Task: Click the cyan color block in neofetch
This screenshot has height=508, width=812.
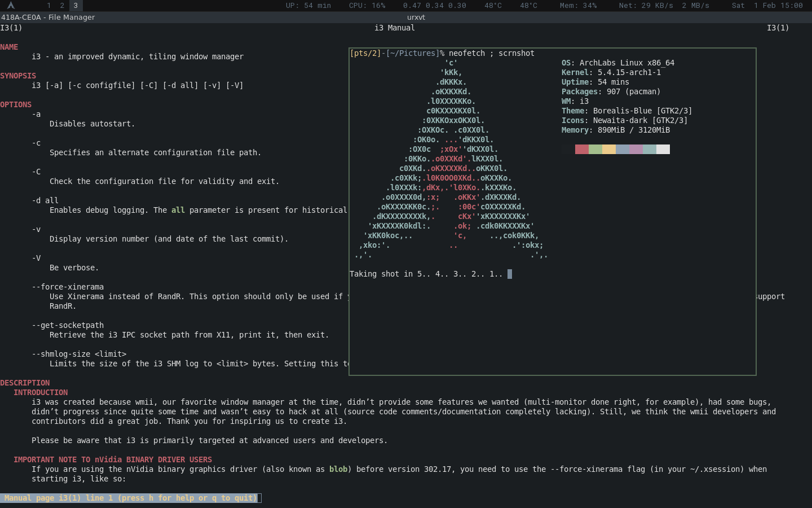Action: pyautogui.click(x=650, y=149)
